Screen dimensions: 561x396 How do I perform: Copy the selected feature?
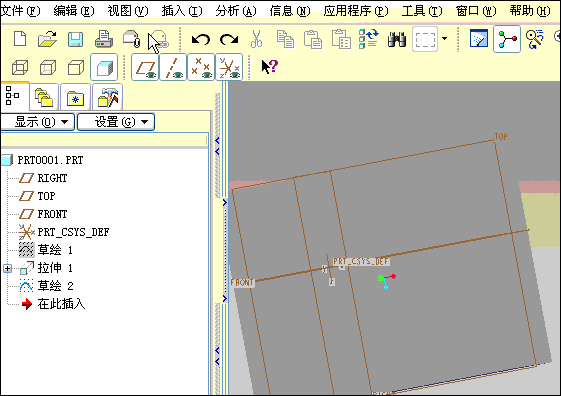coord(285,39)
